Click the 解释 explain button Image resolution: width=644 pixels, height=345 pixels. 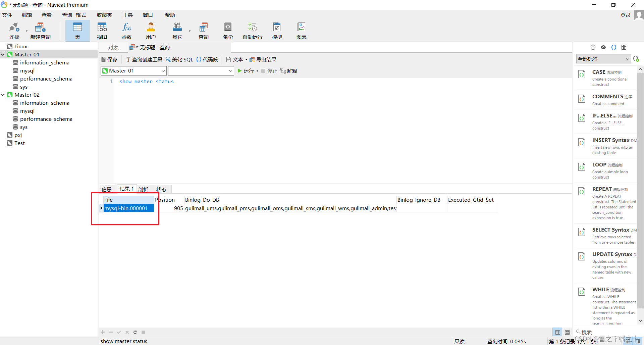click(x=289, y=71)
